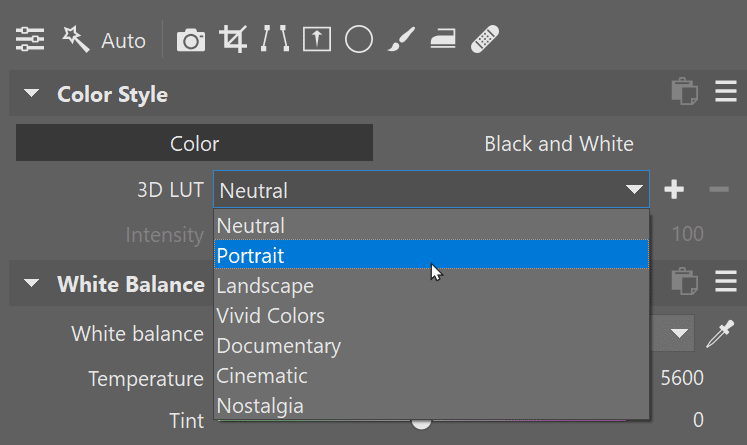Choose Vivid Colors from the LUT list

431,315
